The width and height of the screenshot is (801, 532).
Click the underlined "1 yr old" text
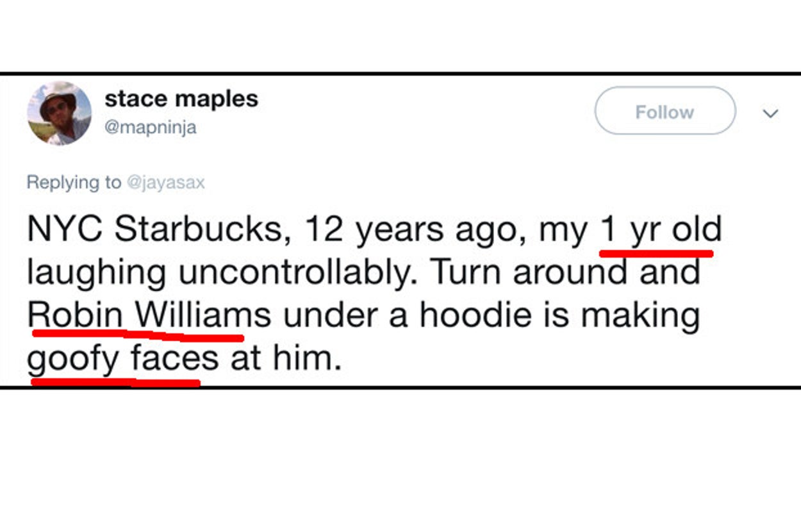(660, 229)
